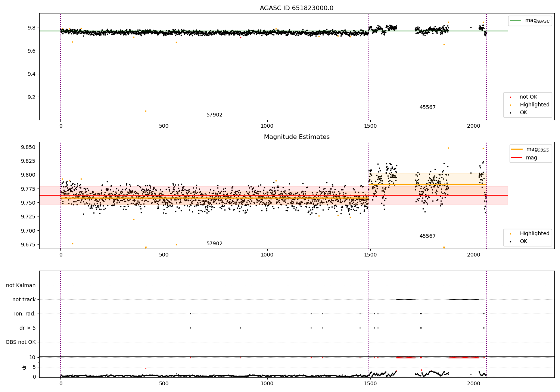Click the 9.4 y-axis tick label
This screenshot has height=392, width=560.
point(31,74)
